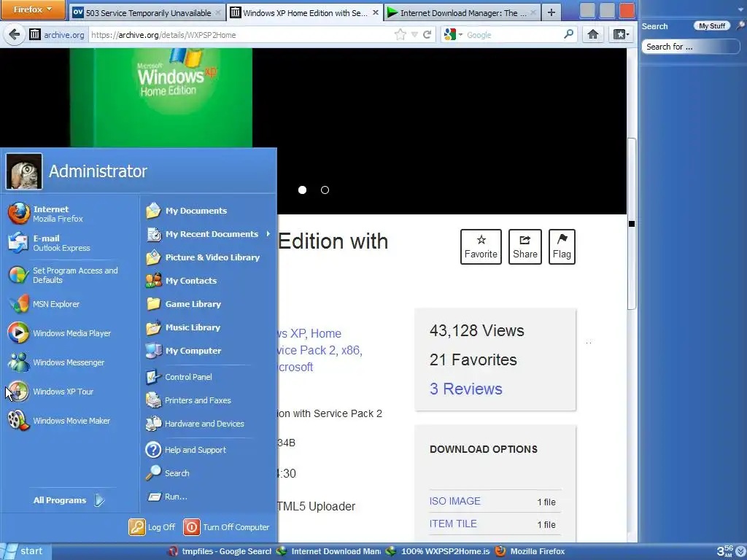
Task: Select second carousel dot
Action: [325, 190]
